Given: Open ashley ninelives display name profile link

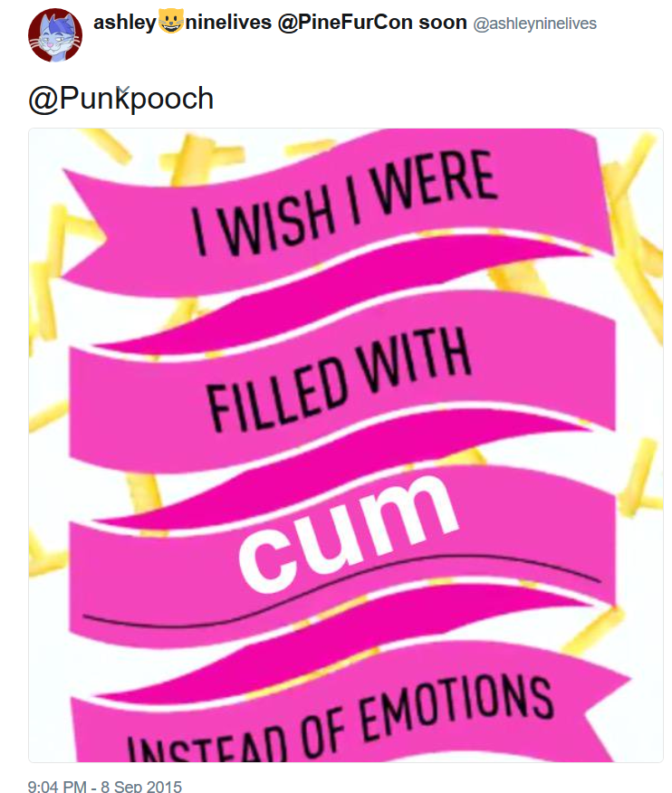Looking at the screenshot, I should [x=280, y=23].
